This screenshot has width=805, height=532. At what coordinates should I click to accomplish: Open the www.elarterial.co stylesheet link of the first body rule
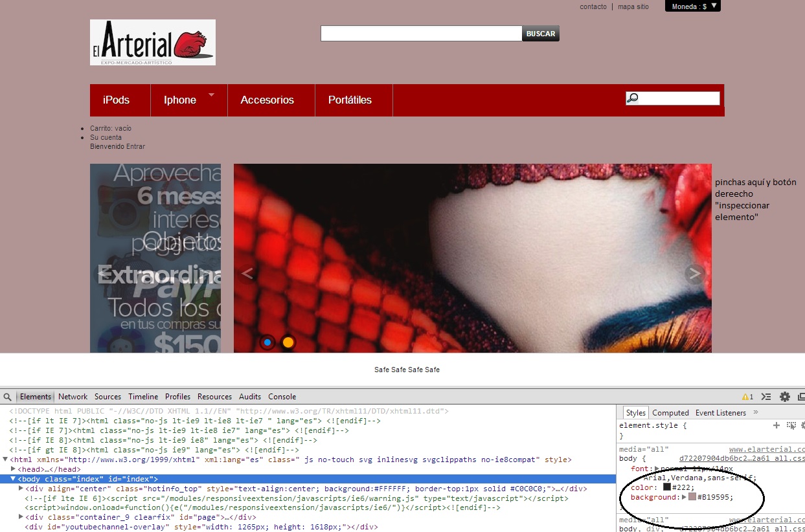coord(767,449)
